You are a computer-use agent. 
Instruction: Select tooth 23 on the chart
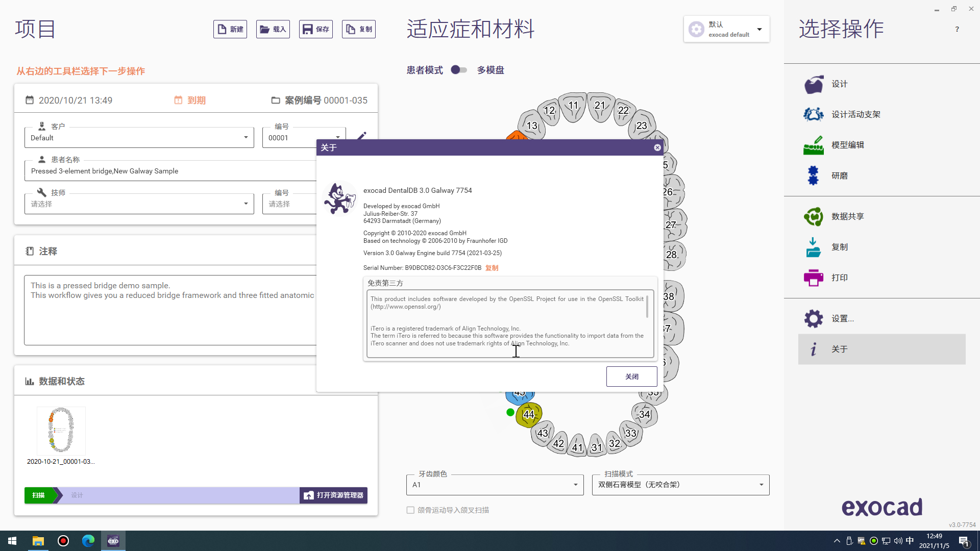tap(642, 126)
